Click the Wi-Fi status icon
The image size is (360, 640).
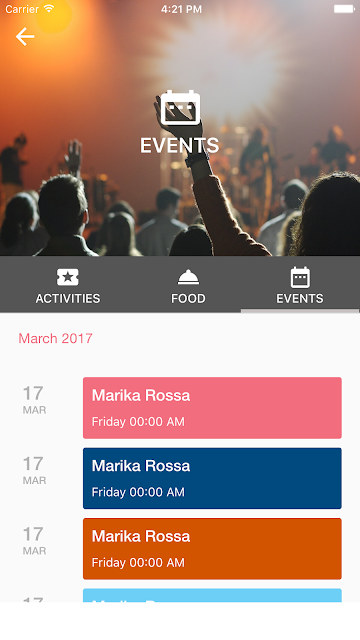[x=49, y=9]
